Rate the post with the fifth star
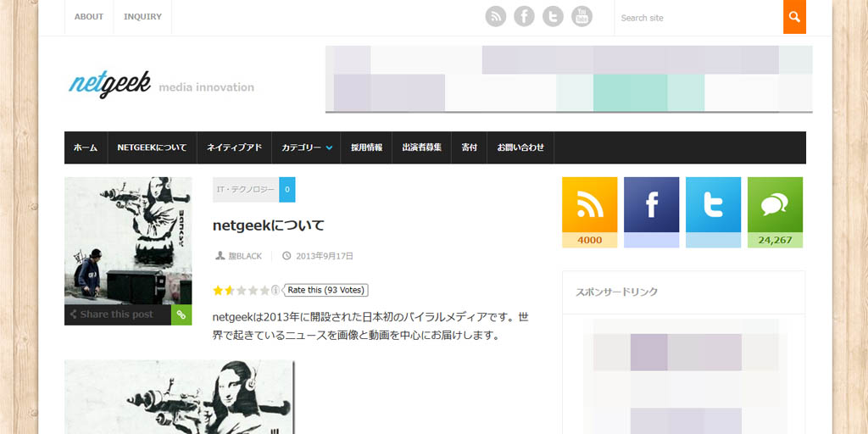This screenshot has height=434, width=868. 264,290
